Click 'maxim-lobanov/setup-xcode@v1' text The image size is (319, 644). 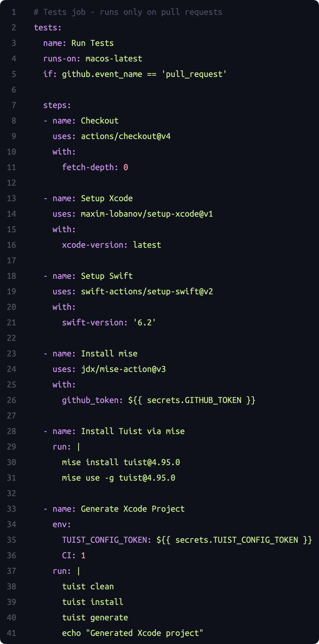click(147, 214)
